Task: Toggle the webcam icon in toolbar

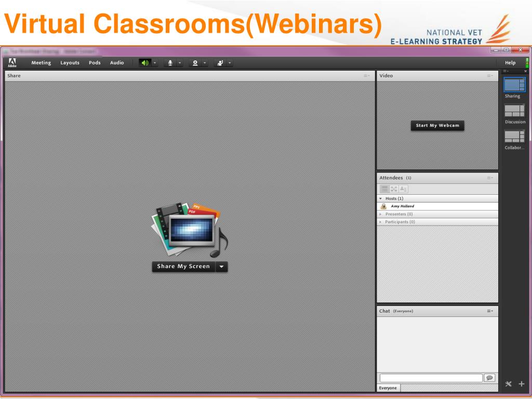Action: (195, 63)
